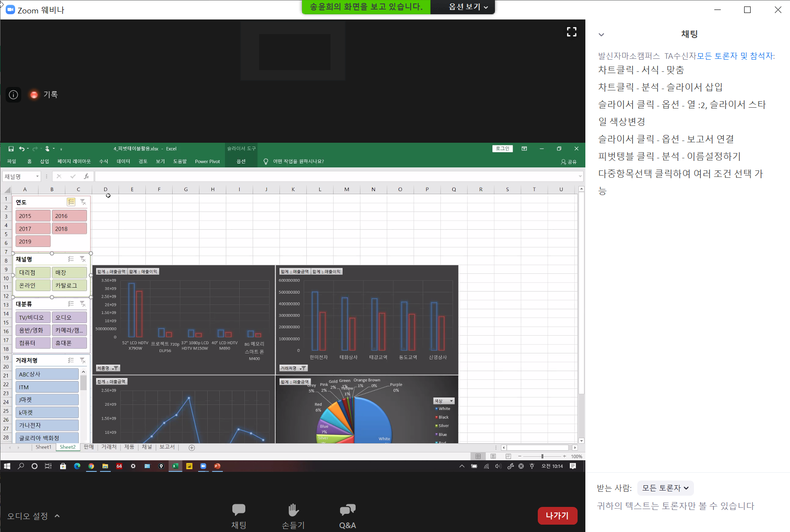
Task: Click the 로그인 button in Excel
Action: tap(502, 148)
